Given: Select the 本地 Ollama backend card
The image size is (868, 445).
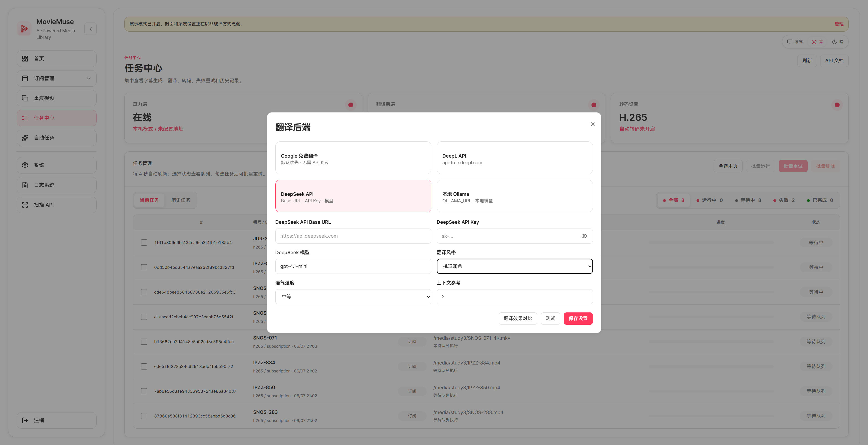Looking at the screenshot, I should tap(515, 196).
